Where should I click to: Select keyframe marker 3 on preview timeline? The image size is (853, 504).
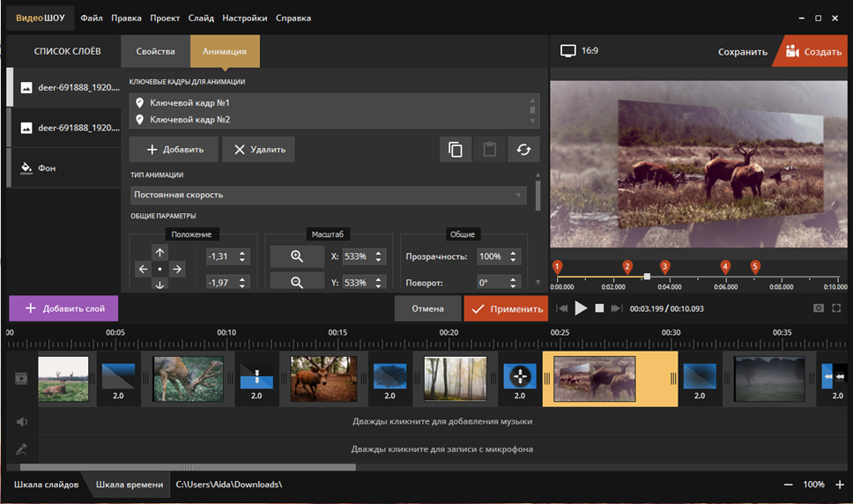(x=664, y=266)
